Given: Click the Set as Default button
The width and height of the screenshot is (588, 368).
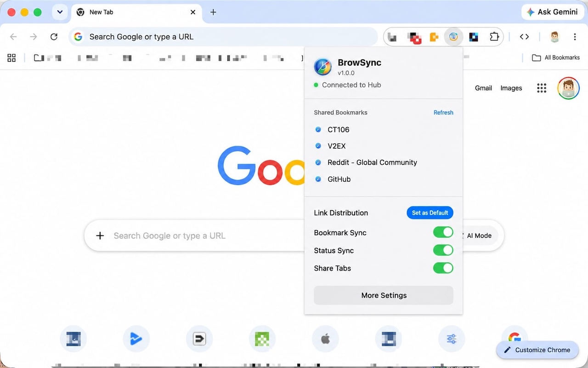Looking at the screenshot, I should [430, 213].
